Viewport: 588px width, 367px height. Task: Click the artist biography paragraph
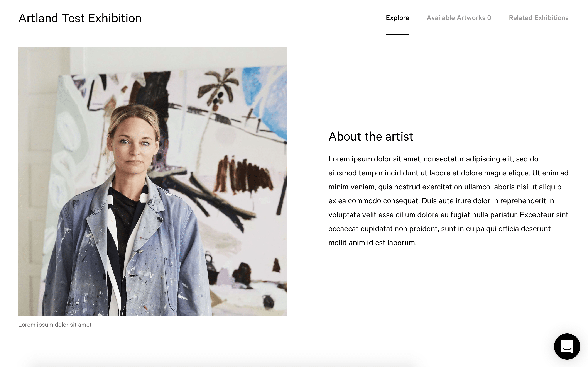point(448,201)
